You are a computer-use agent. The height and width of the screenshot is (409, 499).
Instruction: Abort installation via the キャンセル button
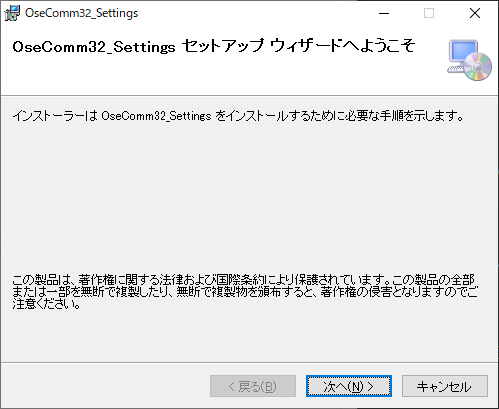pos(445,386)
